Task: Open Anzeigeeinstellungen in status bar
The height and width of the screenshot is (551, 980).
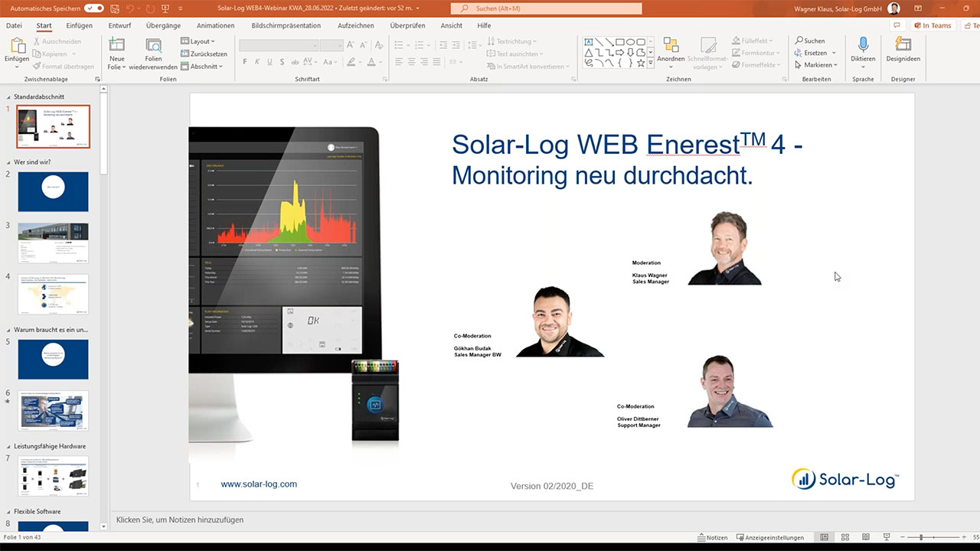Action: (770, 537)
